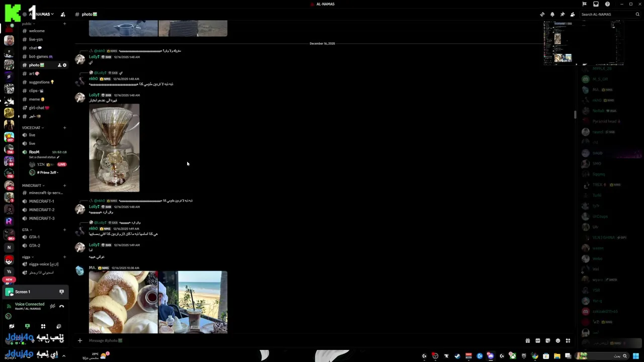The height and width of the screenshot is (362, 644).
Task: Click Set a channel status
Action: (x=44, y=157)
